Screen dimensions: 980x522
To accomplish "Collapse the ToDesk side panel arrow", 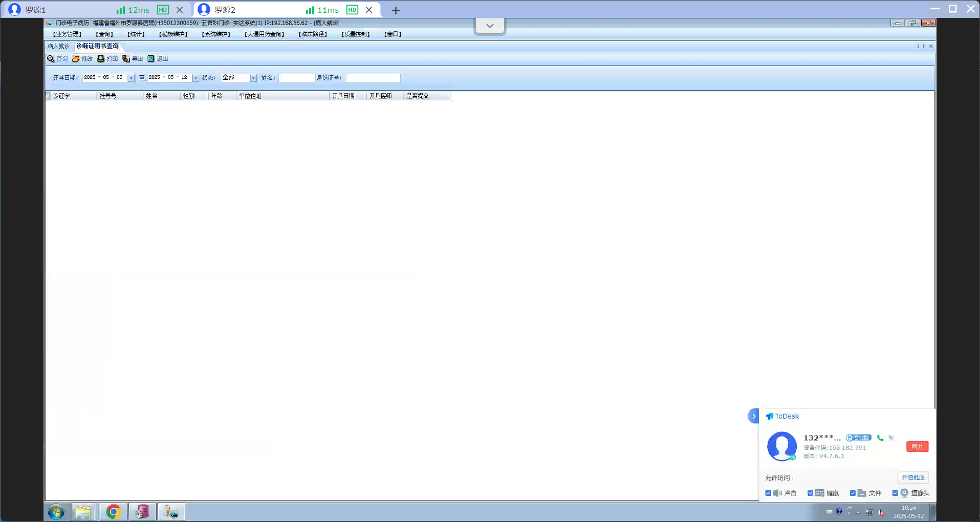I will coord(753,416).
